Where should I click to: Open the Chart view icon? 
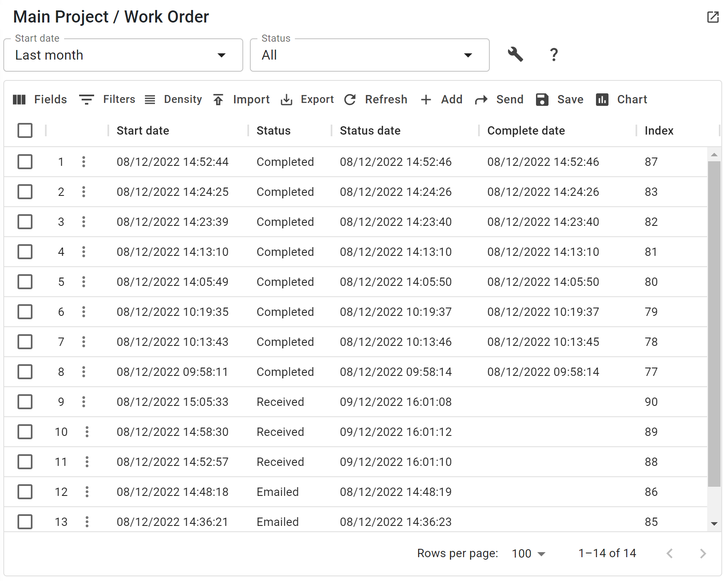tap(602, 100)
